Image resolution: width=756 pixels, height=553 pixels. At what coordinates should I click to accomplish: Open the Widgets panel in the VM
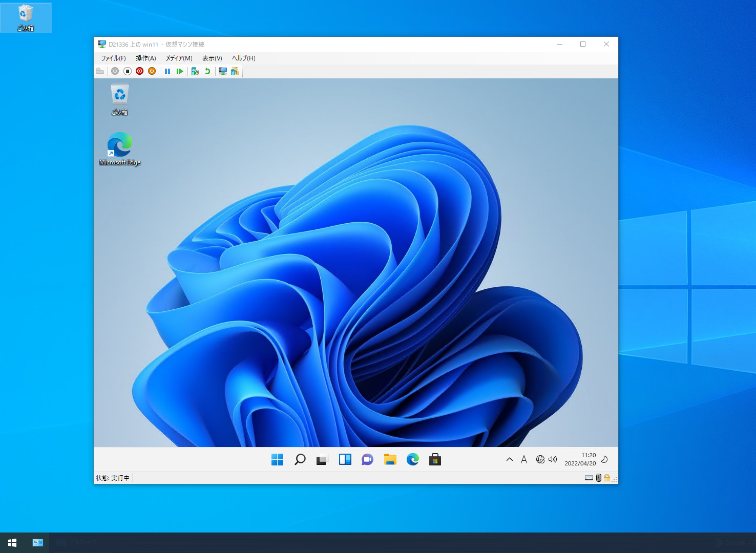(345, 460)
